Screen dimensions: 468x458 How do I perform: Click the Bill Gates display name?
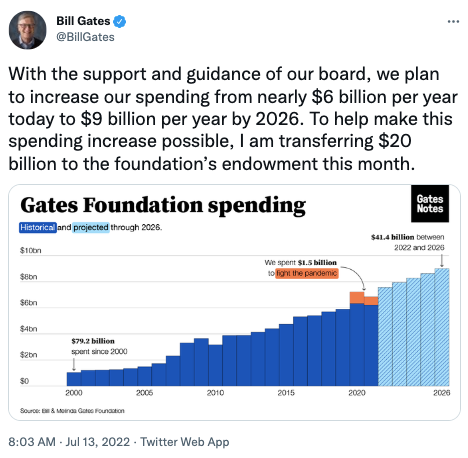(x=83, y=21)
